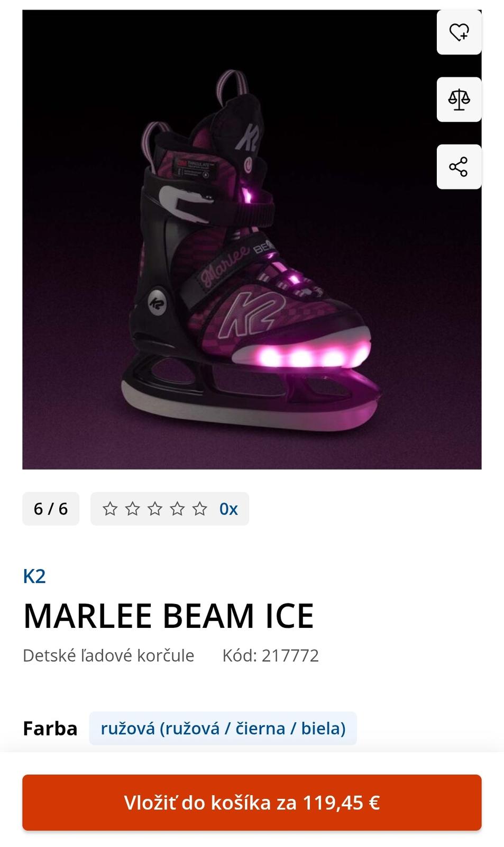Choose the third rating star
The image size is (504, 847).
(155, 509)
